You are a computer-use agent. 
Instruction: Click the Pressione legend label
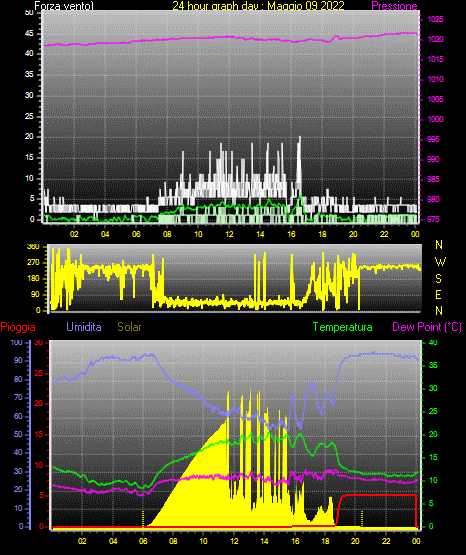[394, 6]
